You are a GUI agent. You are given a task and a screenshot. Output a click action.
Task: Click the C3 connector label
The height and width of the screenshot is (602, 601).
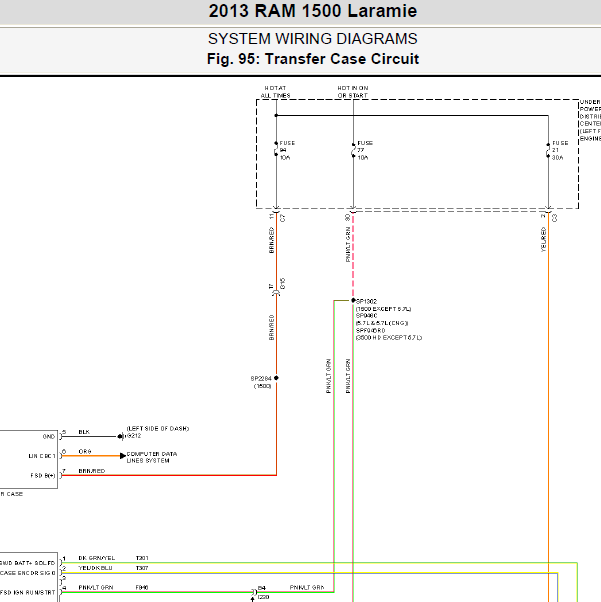[555, 218]
